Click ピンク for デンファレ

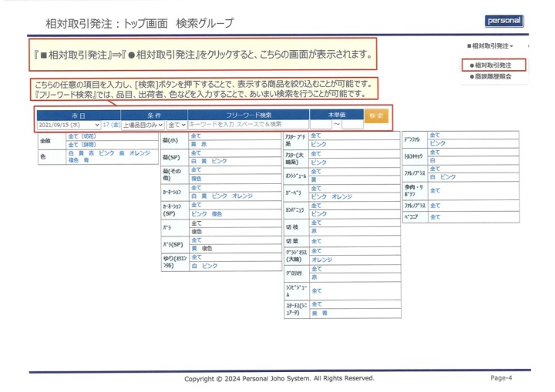click(x=438, y=143)
